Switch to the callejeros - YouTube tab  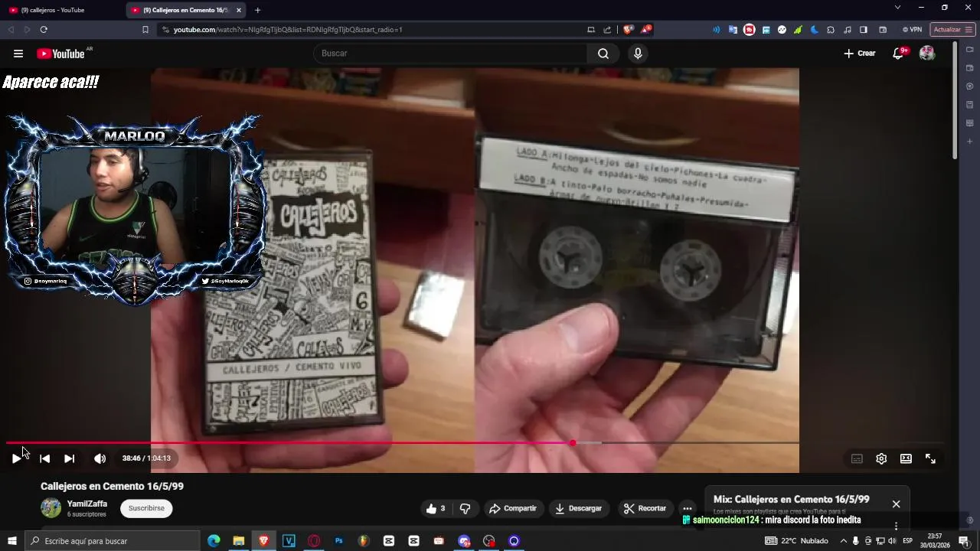coord(63,10)
